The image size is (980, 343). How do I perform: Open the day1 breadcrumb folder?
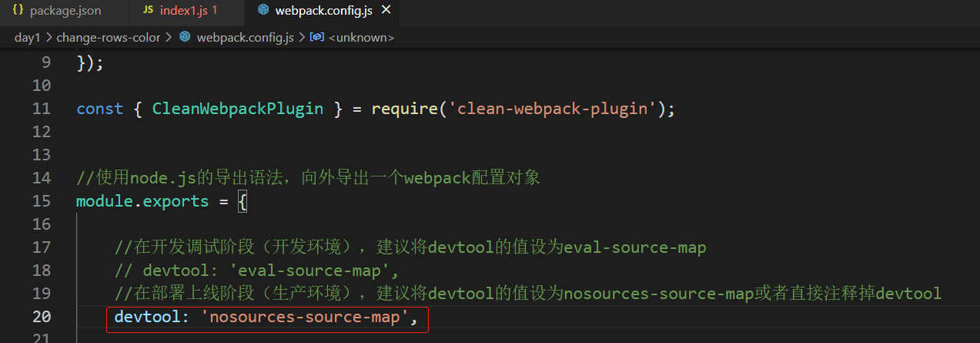27,37
